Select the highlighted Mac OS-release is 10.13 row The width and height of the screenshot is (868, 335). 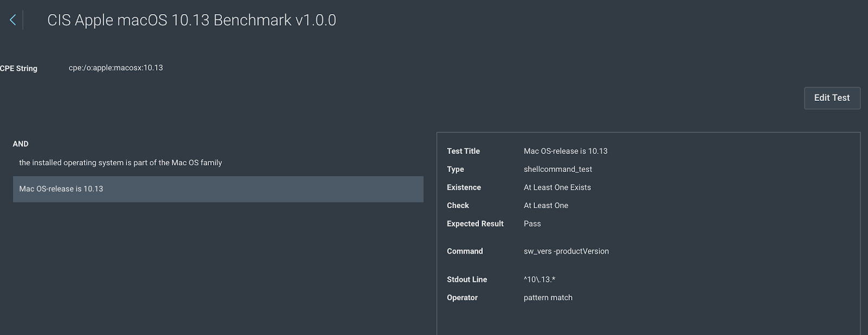[x=218, y=189]
